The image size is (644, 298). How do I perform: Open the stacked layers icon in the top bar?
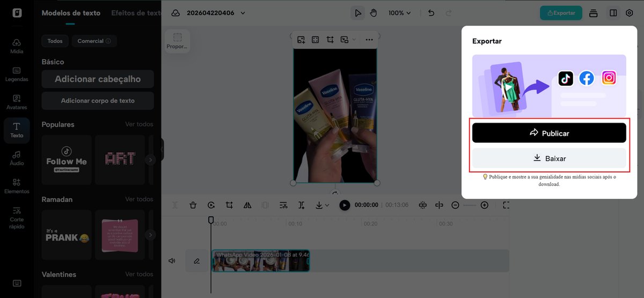[594, 13]
